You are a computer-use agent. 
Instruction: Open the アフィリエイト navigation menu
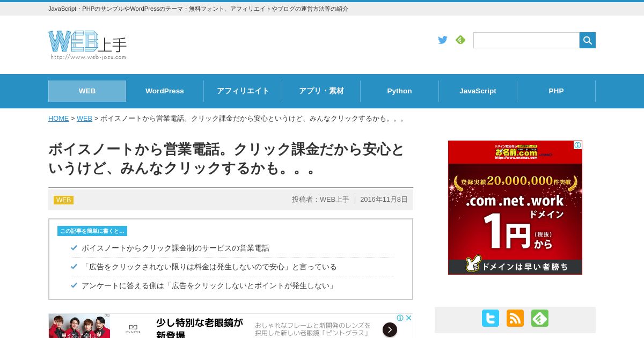243,91
